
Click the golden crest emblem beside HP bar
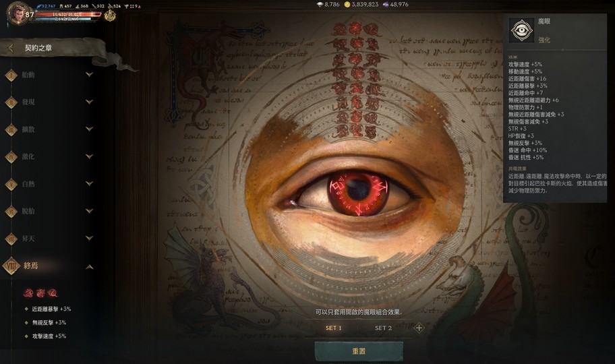[110, 16]
